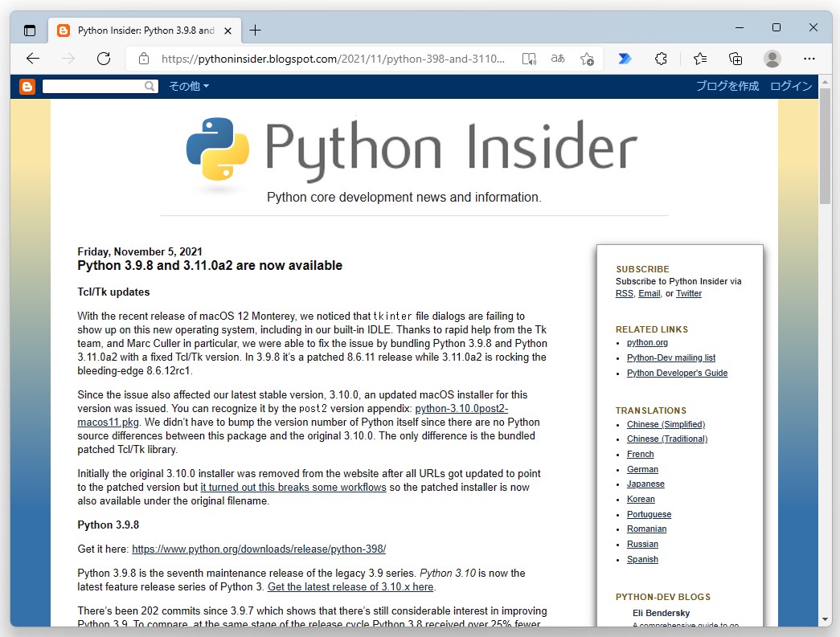The width and height of the screenshot is (840, 637).
Task: Open the Favorites list icon
Action: tap(699, 58)
